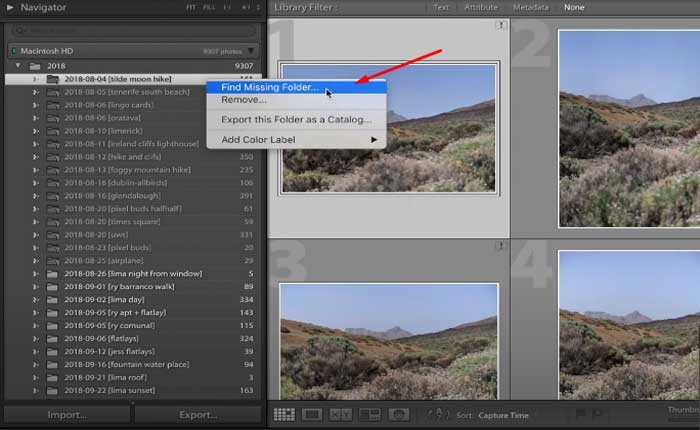Select photo thumbnail number 3
Screen dimensions: 700x430
(389, 341)
